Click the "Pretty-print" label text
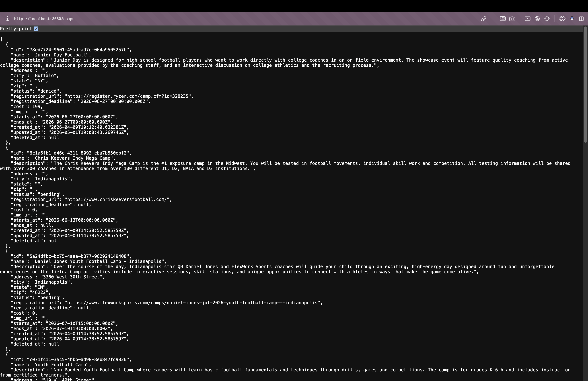The width and height of the screenshot is (588, 381). [16, 29]
